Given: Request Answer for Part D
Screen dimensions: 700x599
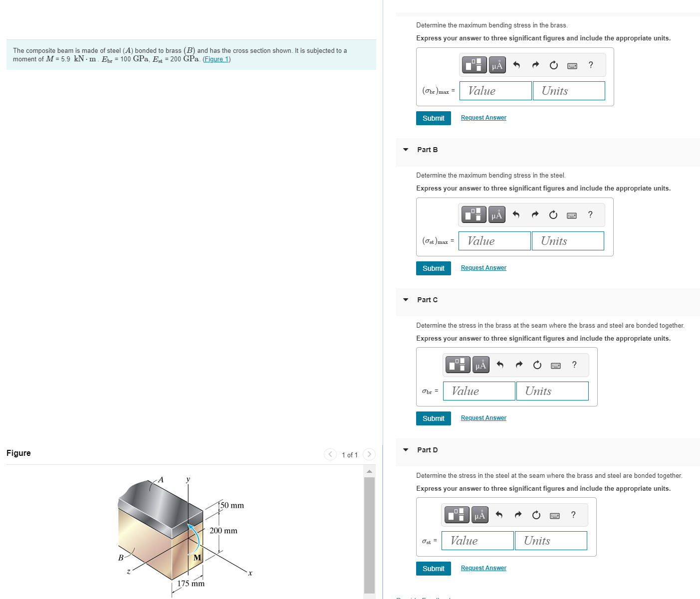Looking at the screenshot, I should [x=483, y=568].
